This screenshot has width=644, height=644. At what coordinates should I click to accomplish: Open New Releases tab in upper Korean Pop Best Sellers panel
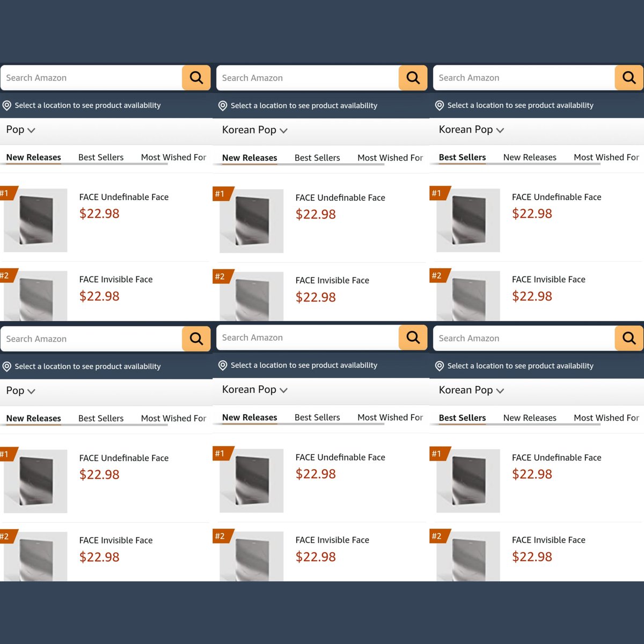530,157
